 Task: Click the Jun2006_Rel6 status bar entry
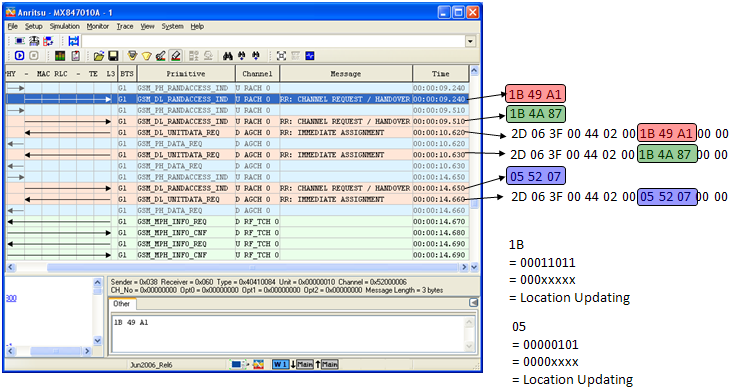tap(151, 365)
